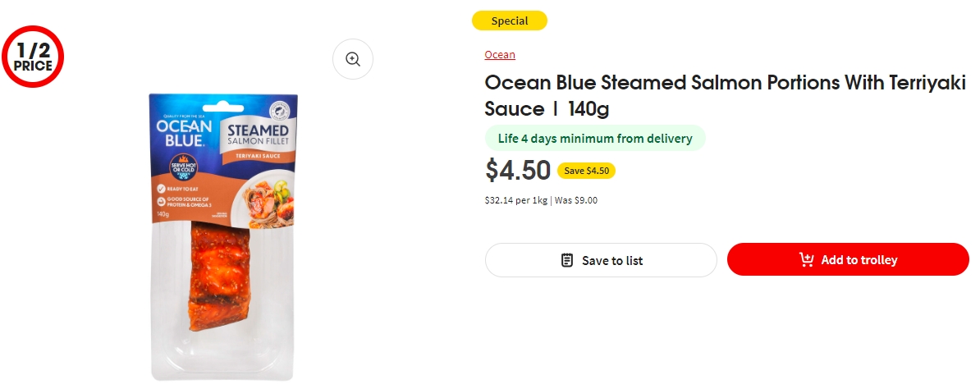Click the Steamed Salmon Fillet label on pack

click(x=258, y=135)
